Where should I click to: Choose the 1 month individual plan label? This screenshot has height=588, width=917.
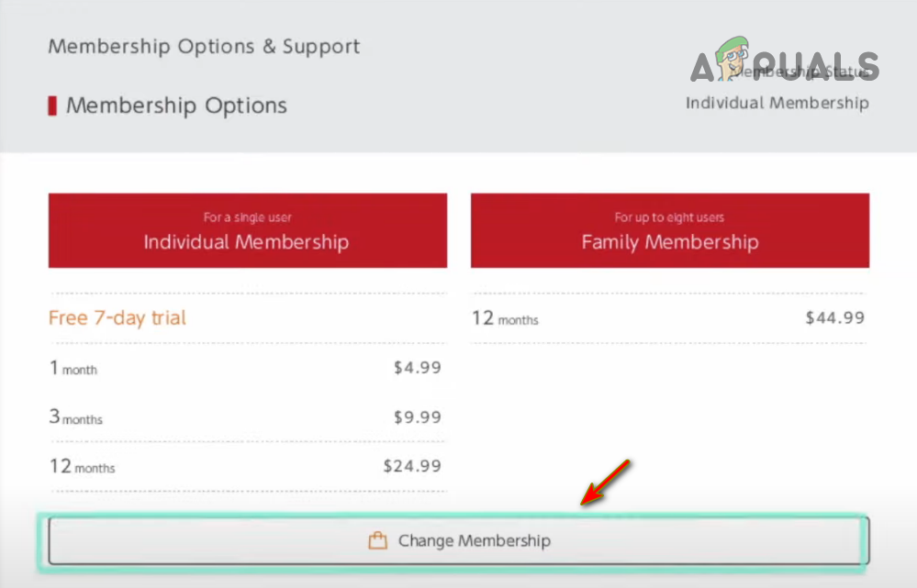(73, 369)
